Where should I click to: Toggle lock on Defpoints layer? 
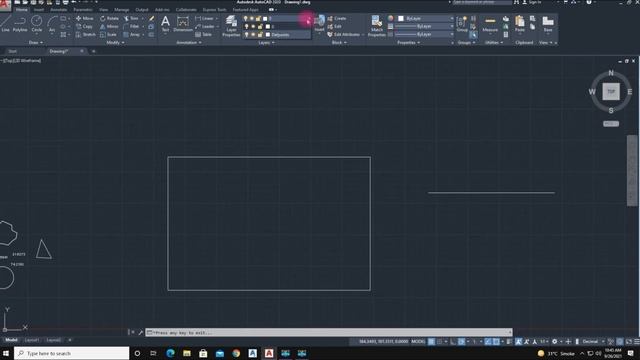pyautogui.click(x=260, y=35)
